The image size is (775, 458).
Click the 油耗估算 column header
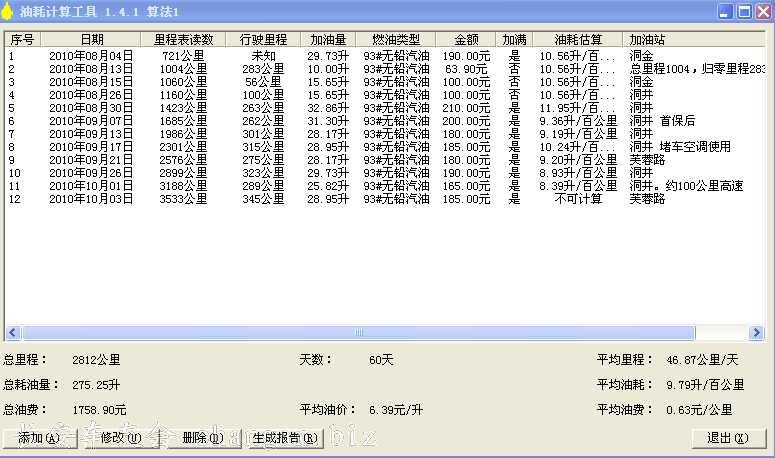[x=578, y=39]
